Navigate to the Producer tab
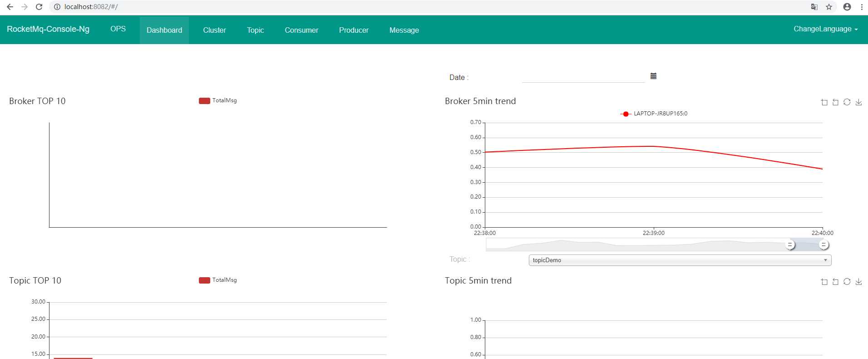The image size is (868, 359). (x=354, y=30)
